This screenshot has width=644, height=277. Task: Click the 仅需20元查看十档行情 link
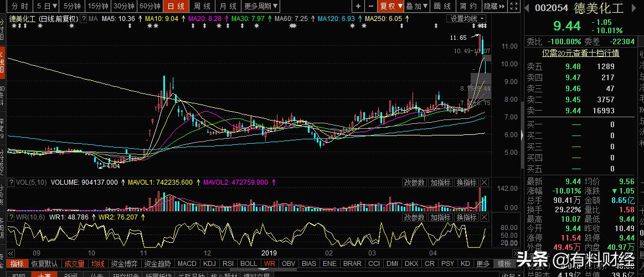click(x=580, y=53)
